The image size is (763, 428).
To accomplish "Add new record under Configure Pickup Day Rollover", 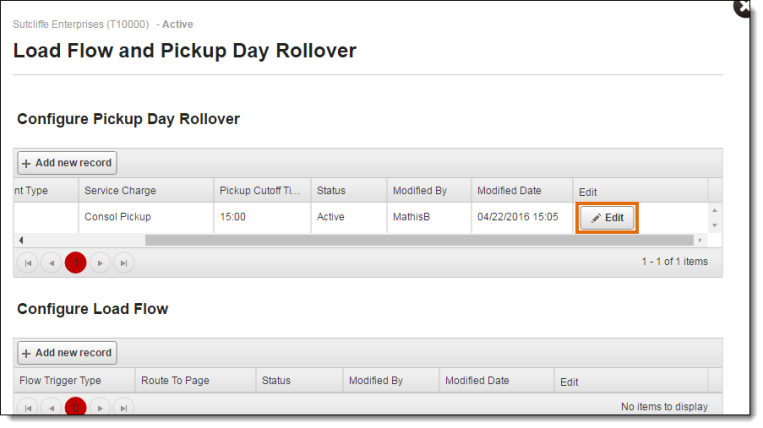I will coord(67,163).
